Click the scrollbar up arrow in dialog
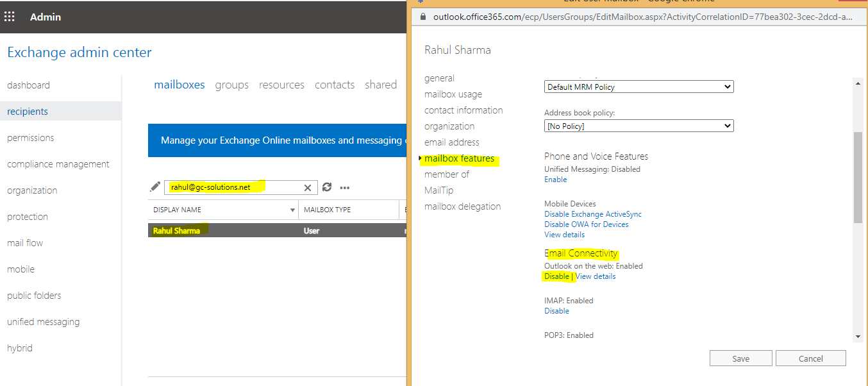 (858, 83)
